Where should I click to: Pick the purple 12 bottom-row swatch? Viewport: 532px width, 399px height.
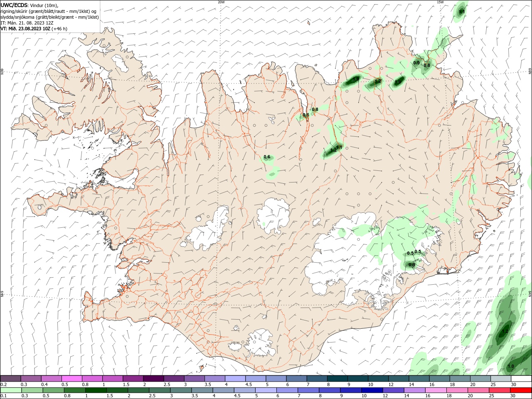point(394,390)
